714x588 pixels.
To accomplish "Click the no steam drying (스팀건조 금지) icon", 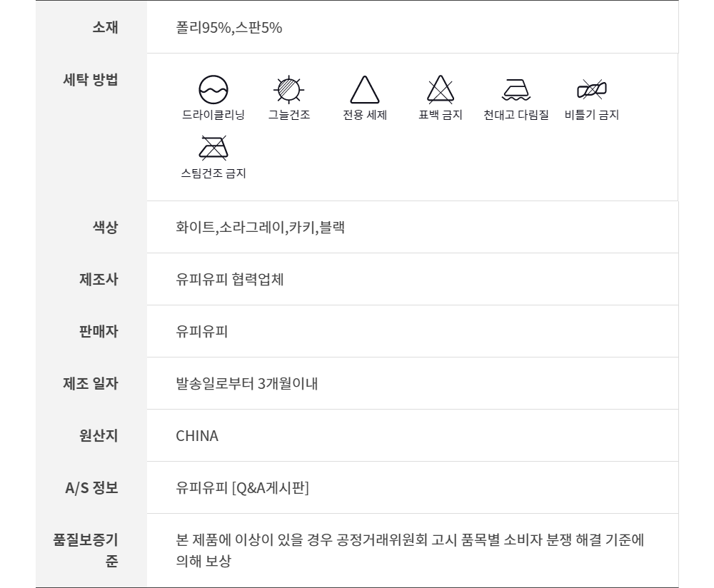I will (x=213, y=148).
